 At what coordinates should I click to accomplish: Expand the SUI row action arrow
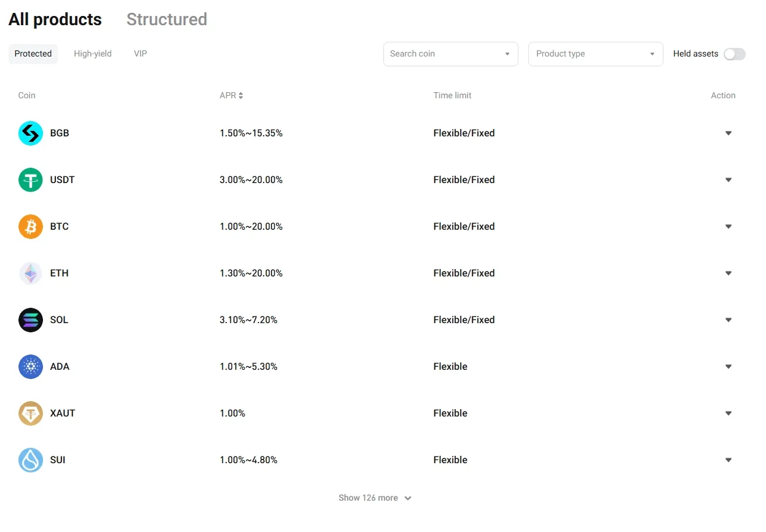pyautogui.click(x=729, y=460)
